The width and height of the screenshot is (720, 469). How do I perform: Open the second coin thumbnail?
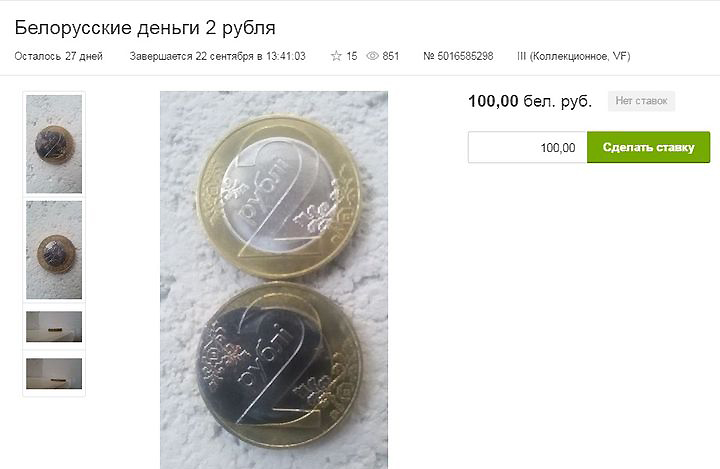(x=54, y=250)
